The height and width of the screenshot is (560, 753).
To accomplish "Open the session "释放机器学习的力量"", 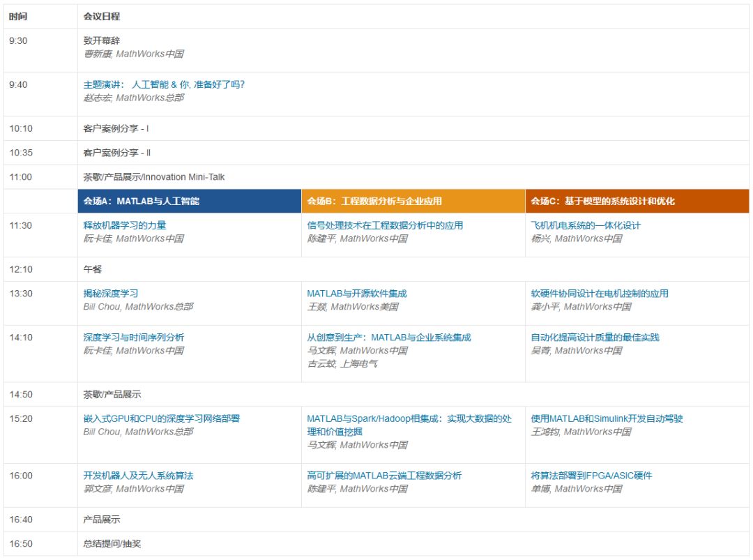I will pos(125,225).
